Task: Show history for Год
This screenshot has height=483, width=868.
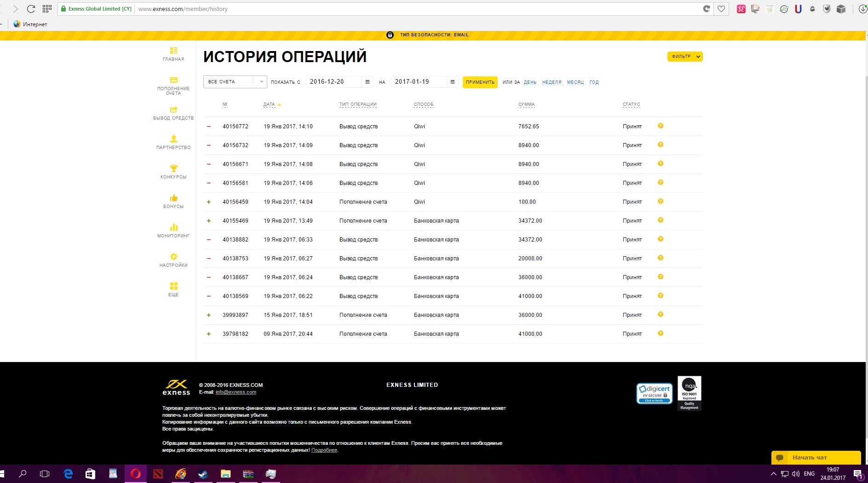Action: point(594,82)
